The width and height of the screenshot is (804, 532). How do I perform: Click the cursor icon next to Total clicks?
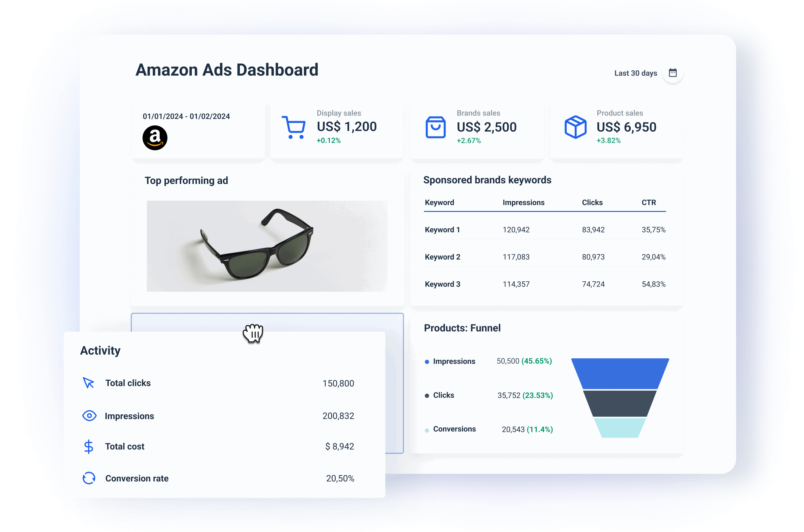pyautogui.click(x=89, y=383)
